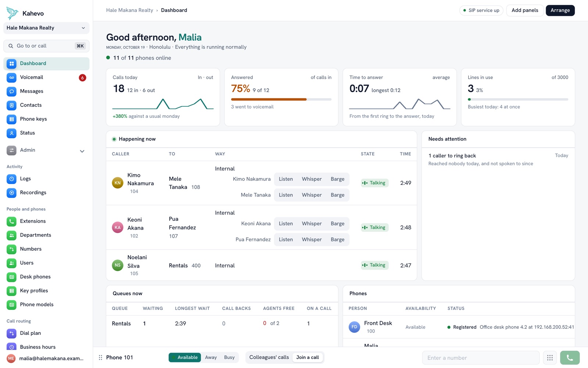
Task: Open the Business hours menu item
Action: 46,347
